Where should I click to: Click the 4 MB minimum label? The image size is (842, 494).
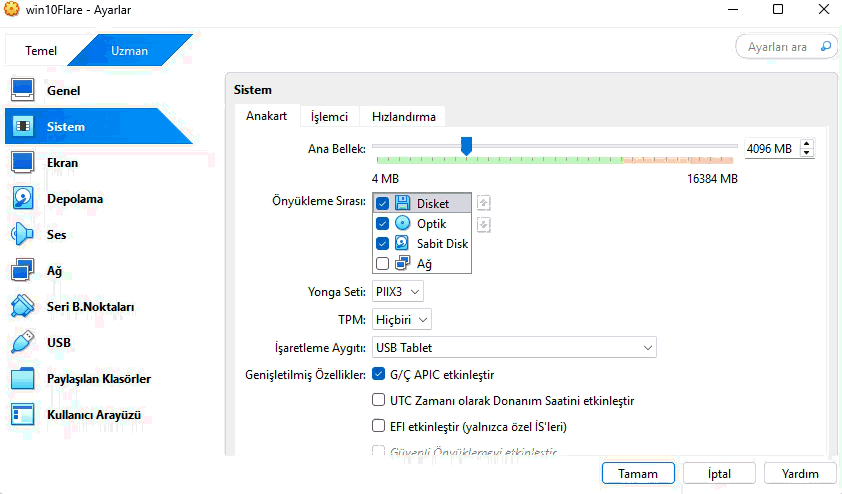(x=385, y=179)
